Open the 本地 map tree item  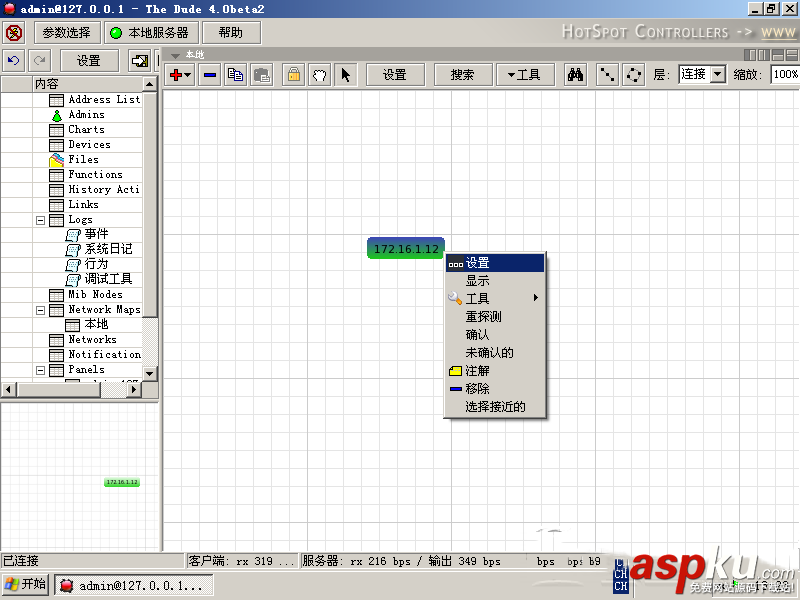click(x=96, y=324)
